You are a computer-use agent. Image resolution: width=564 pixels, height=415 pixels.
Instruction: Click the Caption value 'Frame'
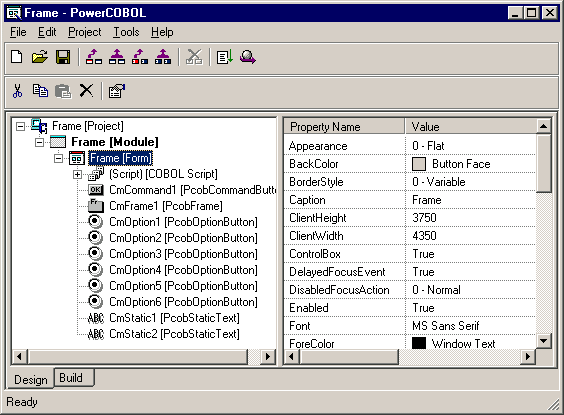(427, 200)
